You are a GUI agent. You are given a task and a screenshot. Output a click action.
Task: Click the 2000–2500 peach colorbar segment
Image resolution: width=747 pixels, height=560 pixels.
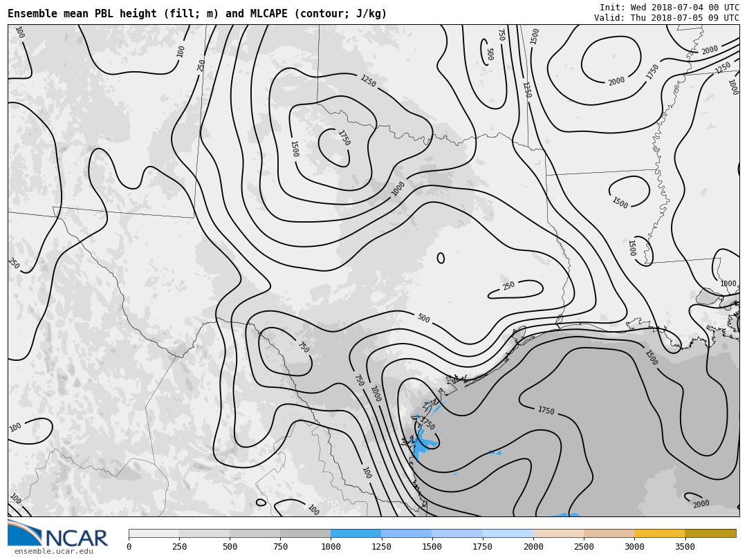(x=559, y=533)
